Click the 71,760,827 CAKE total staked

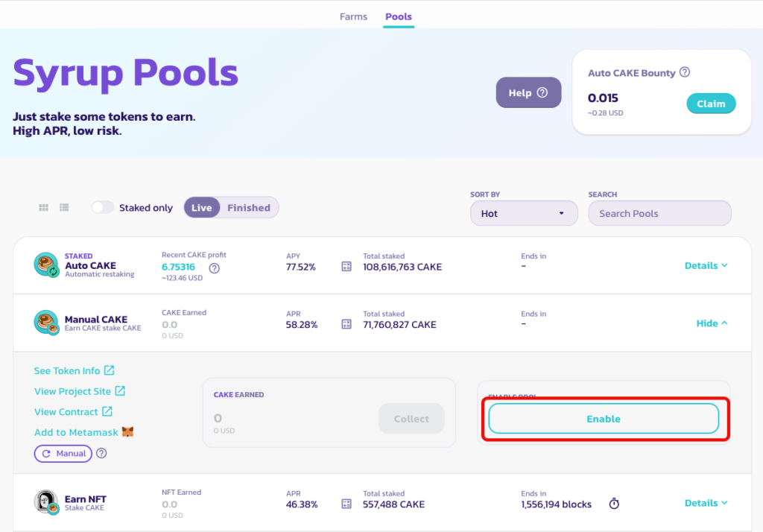399,325
